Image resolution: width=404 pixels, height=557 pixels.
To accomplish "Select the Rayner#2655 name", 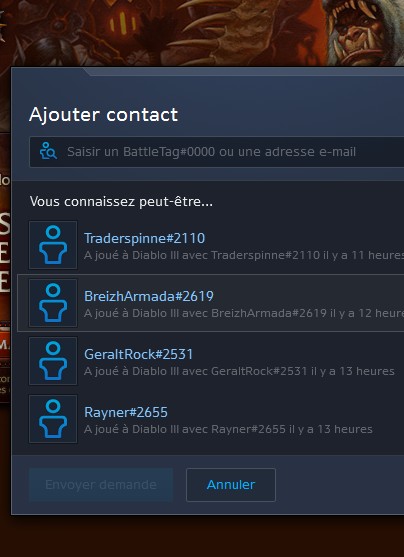I will tap(126, 412).
